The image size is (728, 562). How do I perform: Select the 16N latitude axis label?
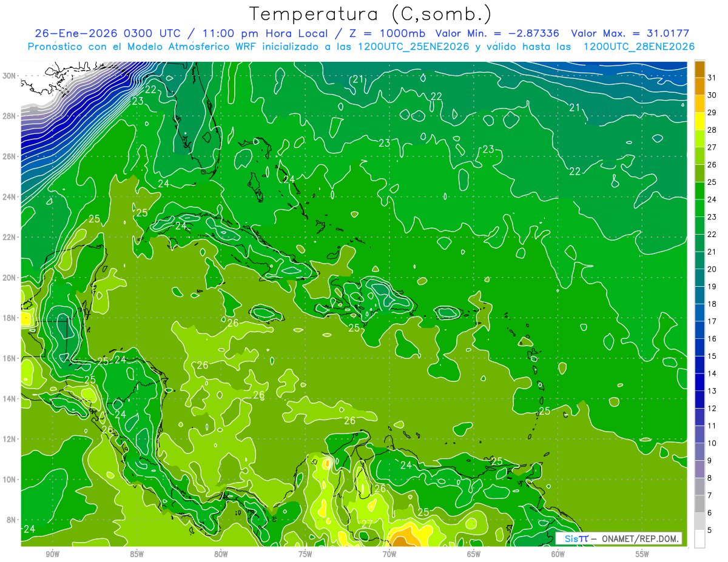pyautogui.click(x=9, y=358)
